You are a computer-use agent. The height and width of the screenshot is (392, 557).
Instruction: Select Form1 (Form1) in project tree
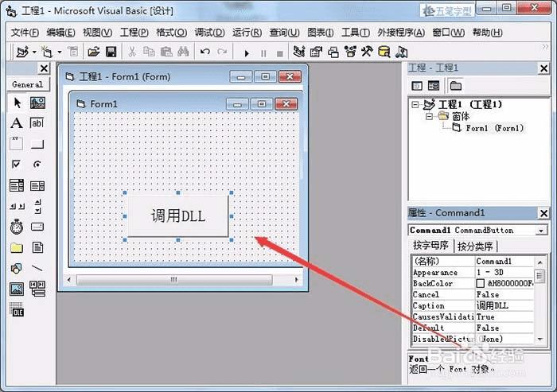[494, 128]
